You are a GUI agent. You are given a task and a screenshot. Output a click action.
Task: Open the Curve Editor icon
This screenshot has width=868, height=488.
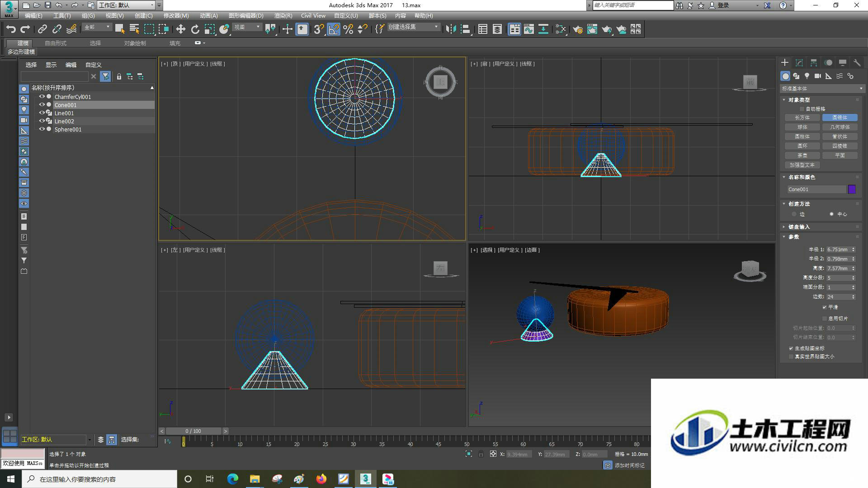[x=529, y=29]
